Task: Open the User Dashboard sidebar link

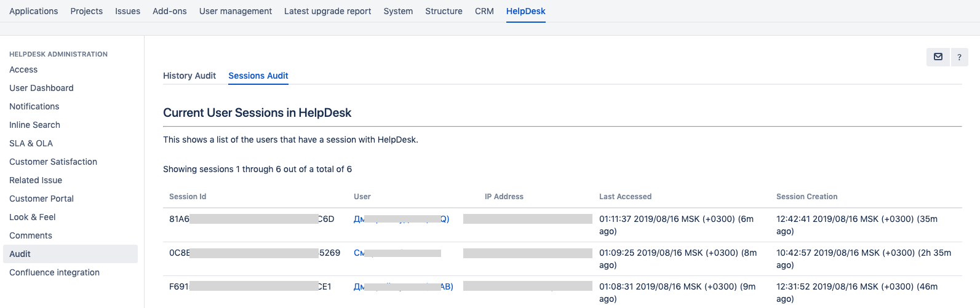Action: click(41, 88)
